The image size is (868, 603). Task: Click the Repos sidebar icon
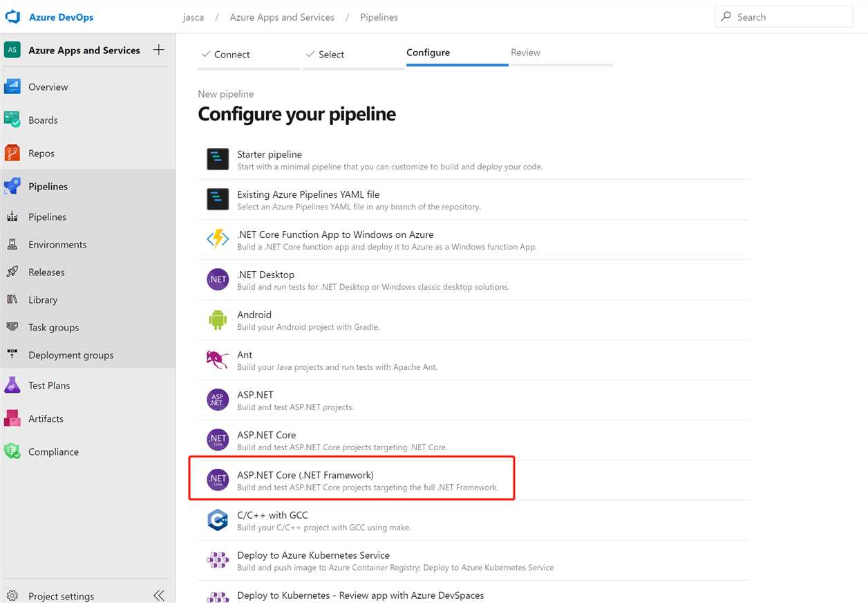pyautogui.click(x=12, y=153)
